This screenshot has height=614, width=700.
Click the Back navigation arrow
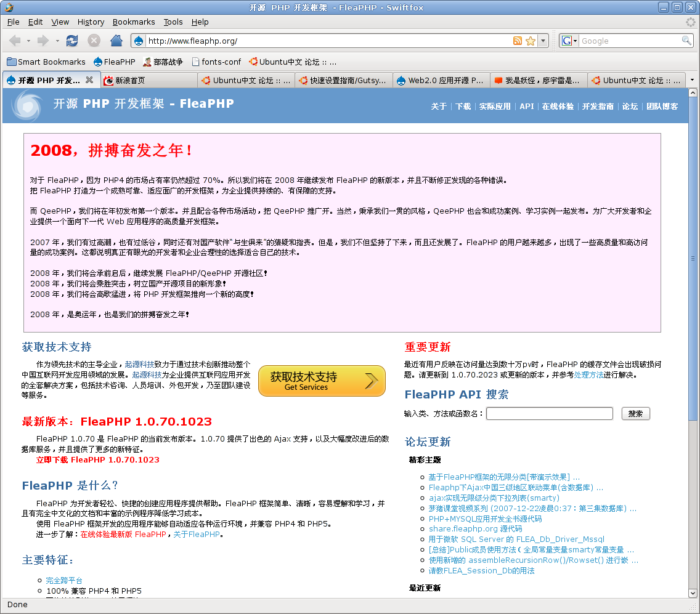(x=15, y=41)
